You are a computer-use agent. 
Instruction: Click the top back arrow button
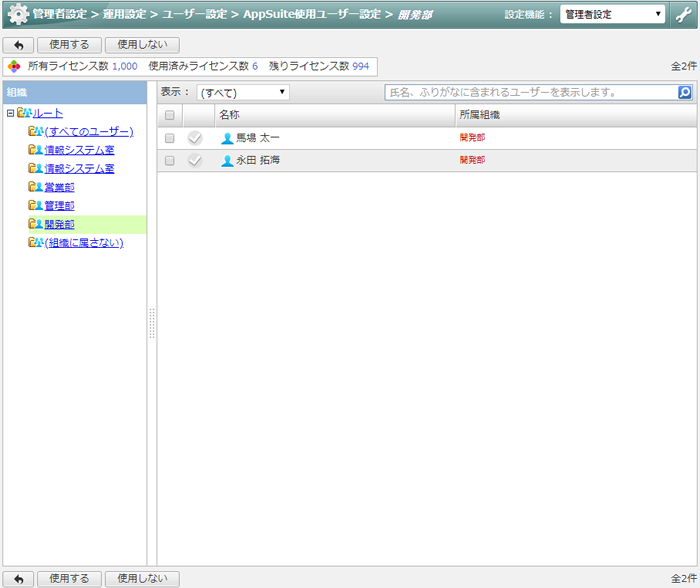tap(18, 45)
